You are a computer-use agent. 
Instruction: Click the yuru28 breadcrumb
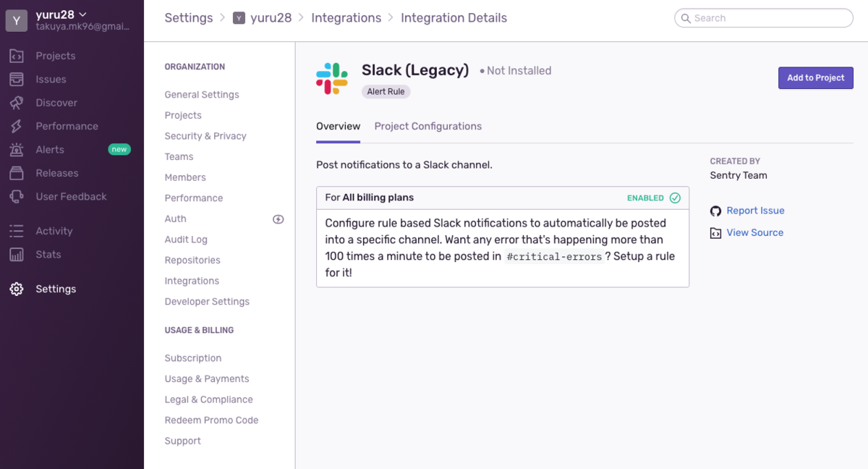click(271, 18)
